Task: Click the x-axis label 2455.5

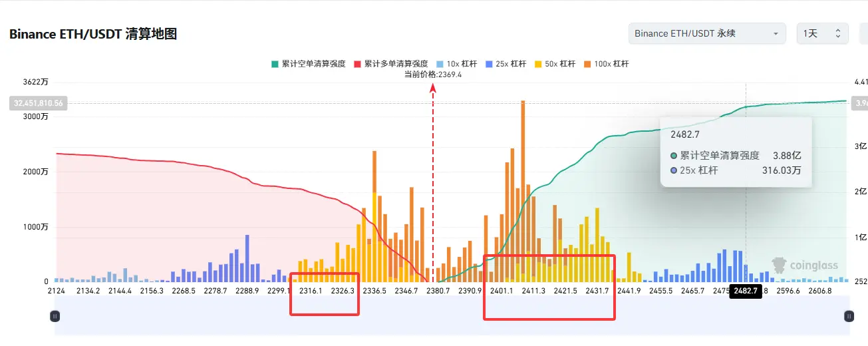Action: 661,291
